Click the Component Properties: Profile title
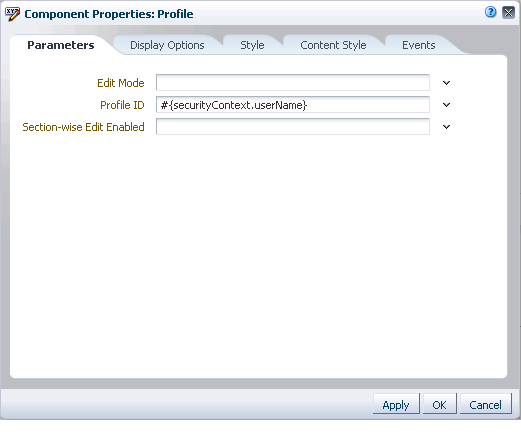 click(109, 14)
